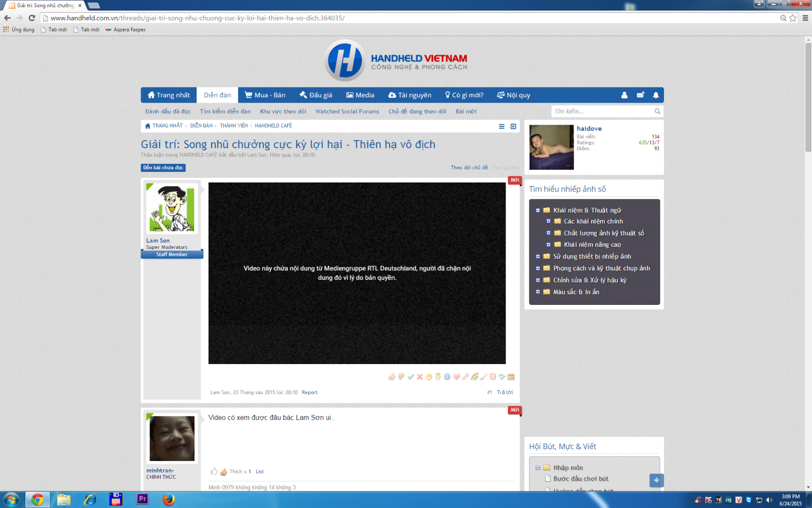The image size is (812, 508).
Task: Collapse the Khái niệm & Thuật ngữ folder
Action: [x=538, y=210]
